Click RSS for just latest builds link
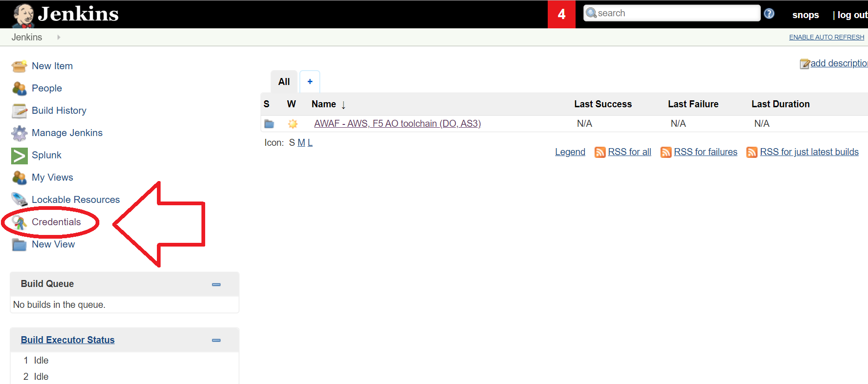The height and width of the screenshot is (384, 868). click(809, 152)
